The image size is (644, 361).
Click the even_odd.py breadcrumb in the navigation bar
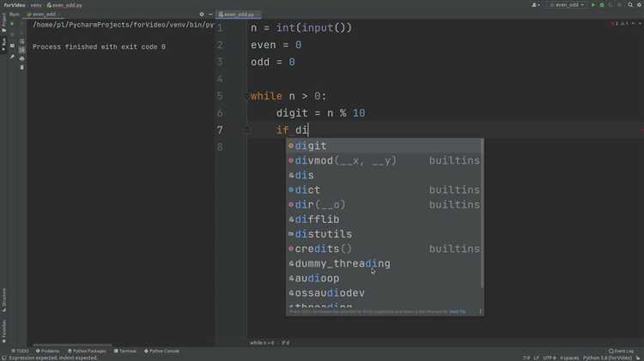click(x=64, y=5)
